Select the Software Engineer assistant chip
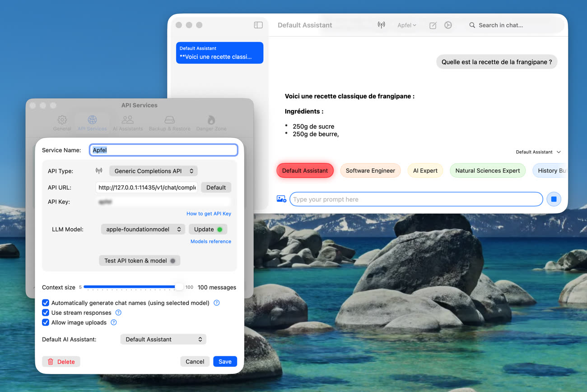The image size is (587, 392). [x=370, y=171]
